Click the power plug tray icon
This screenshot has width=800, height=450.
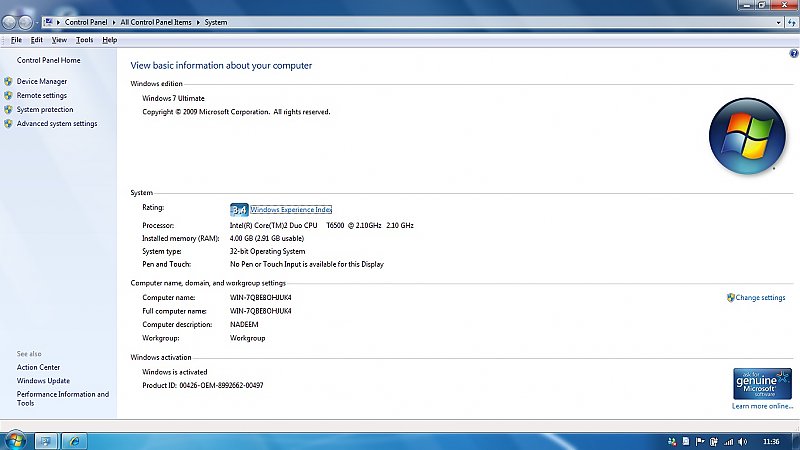pyautogui.click(x=714, y=441)
